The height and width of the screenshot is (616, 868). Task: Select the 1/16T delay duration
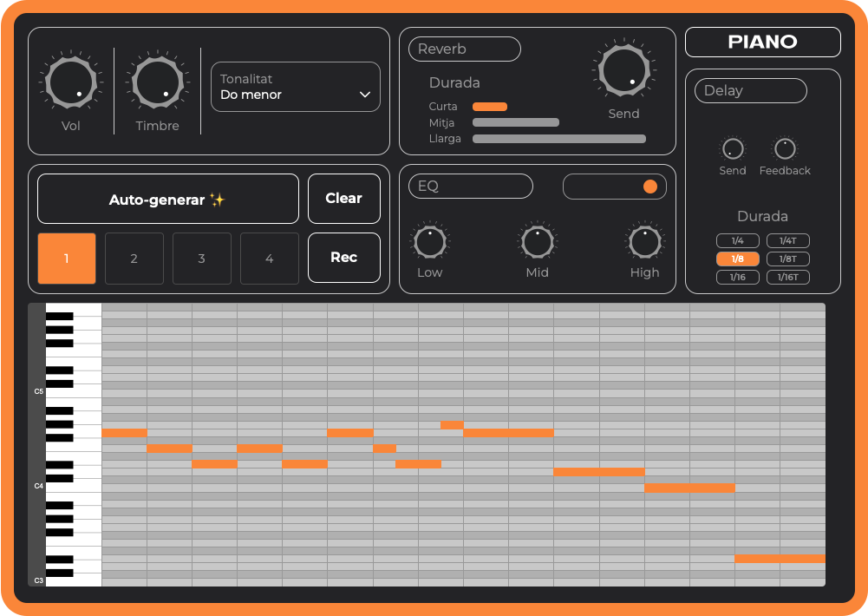click(x=788, y=277)
